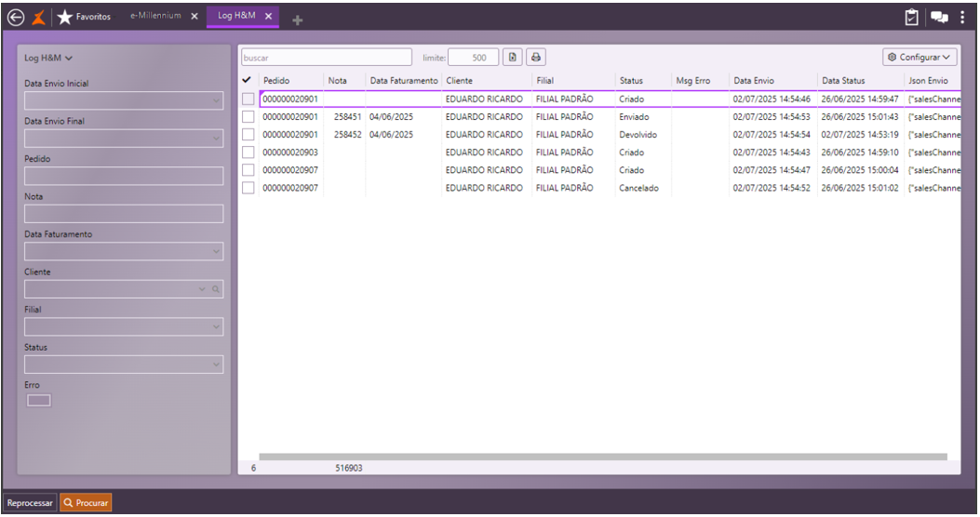Select the Enviado status cell
Screen dimensions: 980x517
pos(634,117)
